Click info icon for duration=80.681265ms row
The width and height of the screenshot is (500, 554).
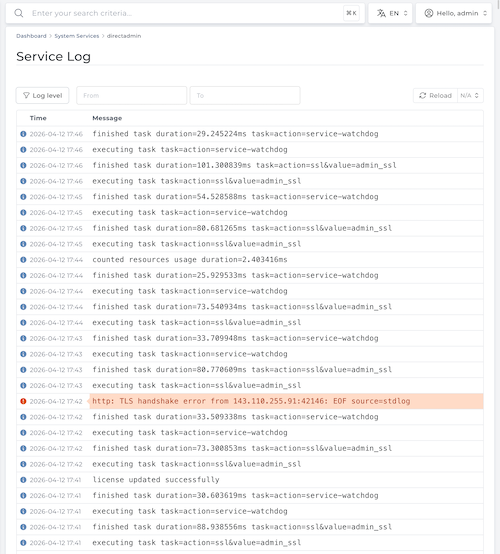point(23,228)
